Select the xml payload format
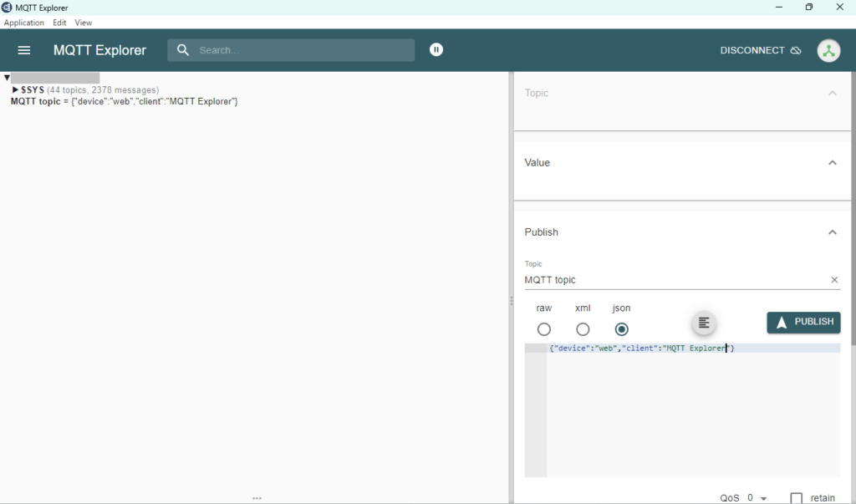 (583, 329)
